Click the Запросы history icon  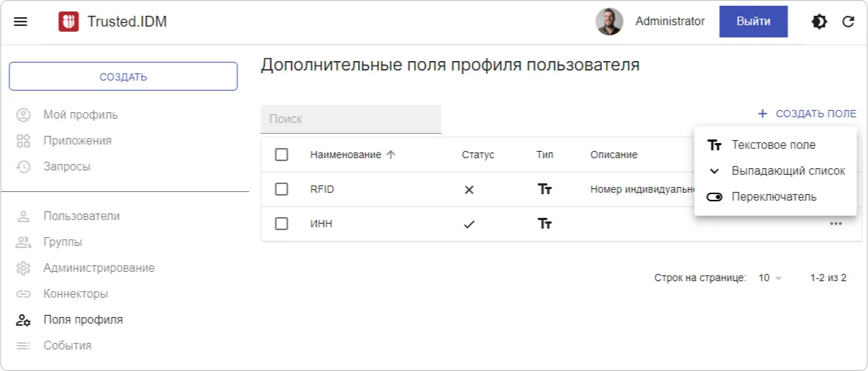click(23, 167)
